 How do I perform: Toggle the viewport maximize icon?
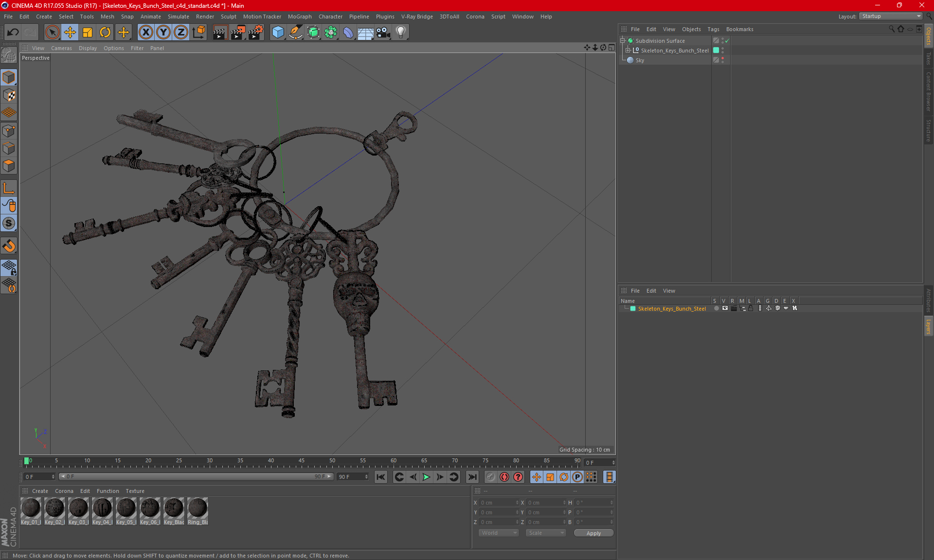point(611,48)
